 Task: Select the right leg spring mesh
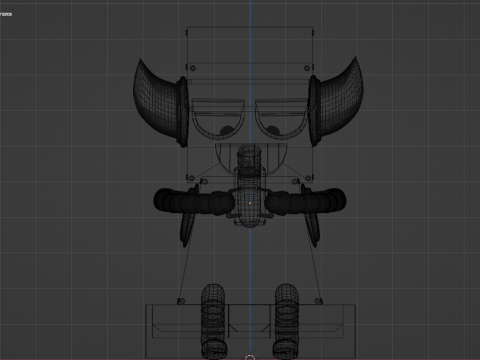286,321
